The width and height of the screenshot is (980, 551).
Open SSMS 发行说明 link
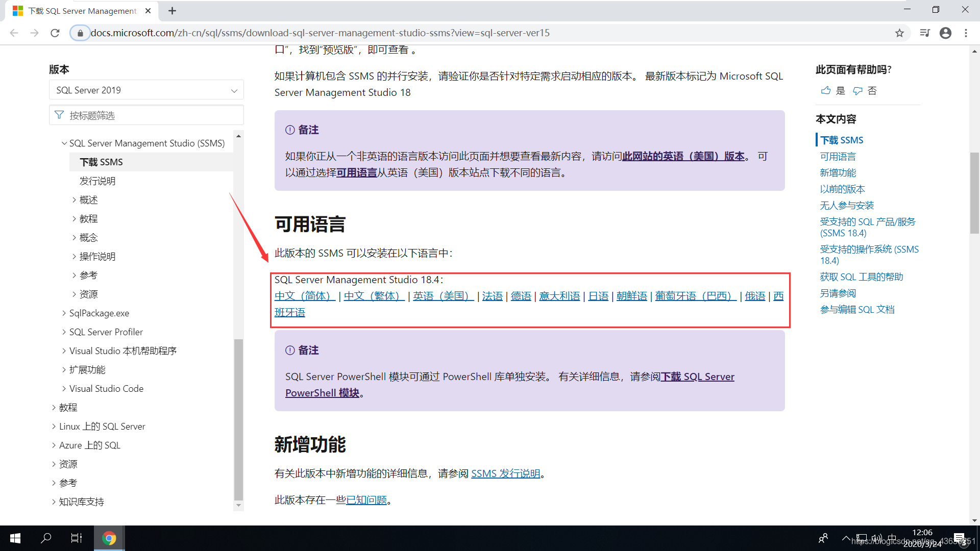click(x=505, y=474)
